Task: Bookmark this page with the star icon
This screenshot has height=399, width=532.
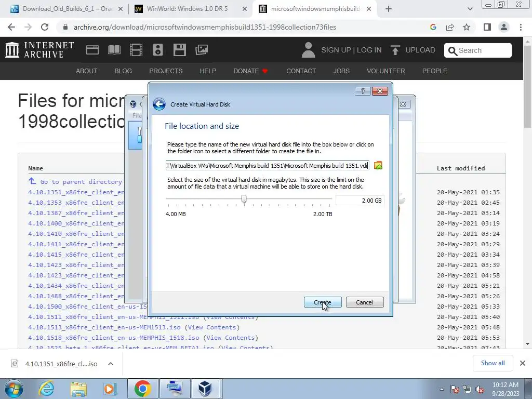Action: pos(467,27)
